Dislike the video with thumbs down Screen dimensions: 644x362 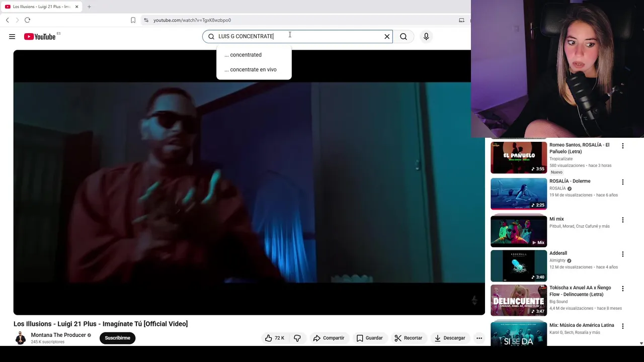[x=297, y=338]
